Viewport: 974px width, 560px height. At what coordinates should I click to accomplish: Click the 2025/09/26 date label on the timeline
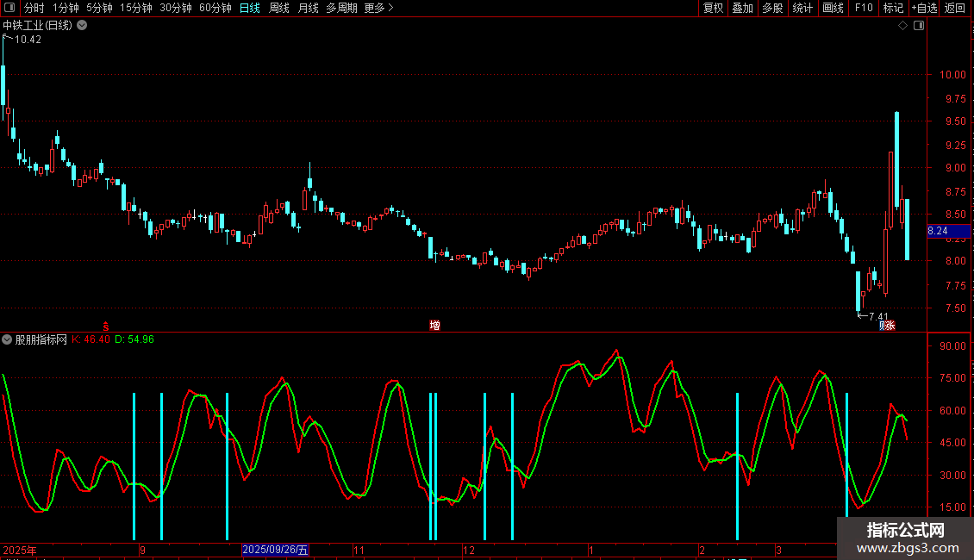click(x=275, y=550)
